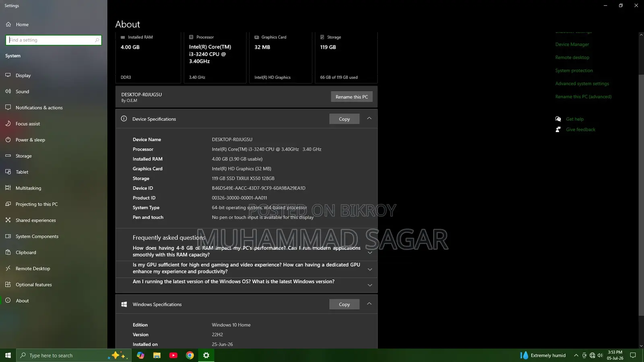This screenshot has width=644, height=362.
Task: Launch Chrome from the taskbar
Action: (x=190, y=355)
